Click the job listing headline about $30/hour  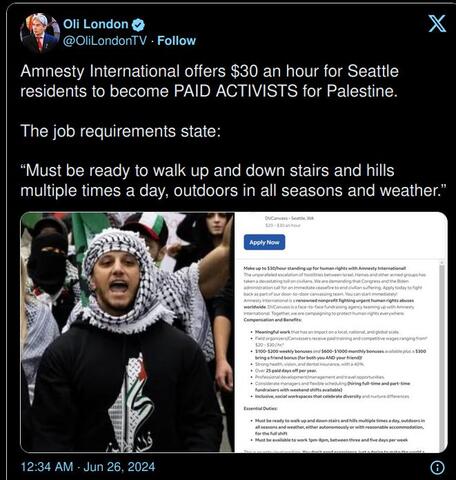coord(325,268)
